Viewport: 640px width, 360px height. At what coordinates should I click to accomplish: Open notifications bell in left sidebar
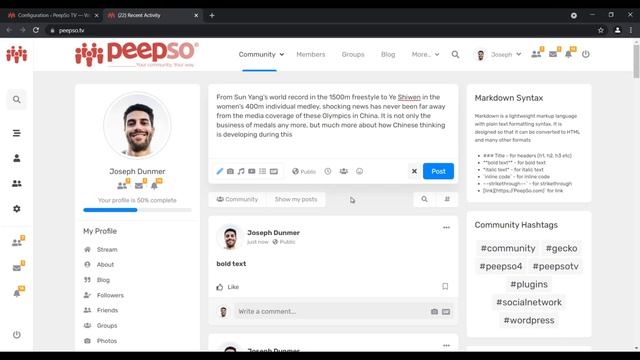[18, 292]
